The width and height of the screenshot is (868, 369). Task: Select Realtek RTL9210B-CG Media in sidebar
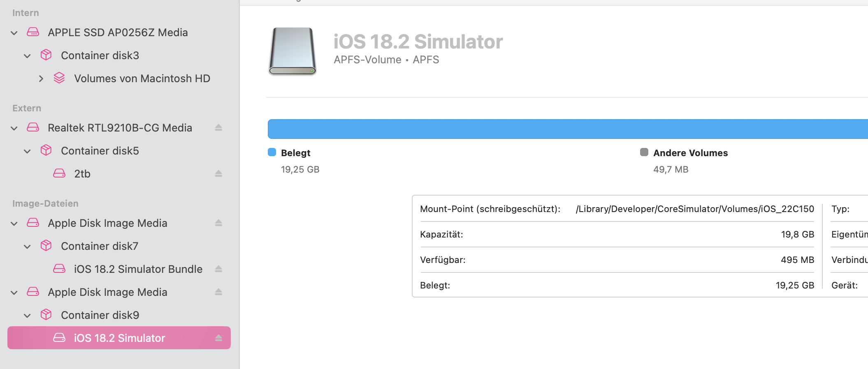click(120, 128)
